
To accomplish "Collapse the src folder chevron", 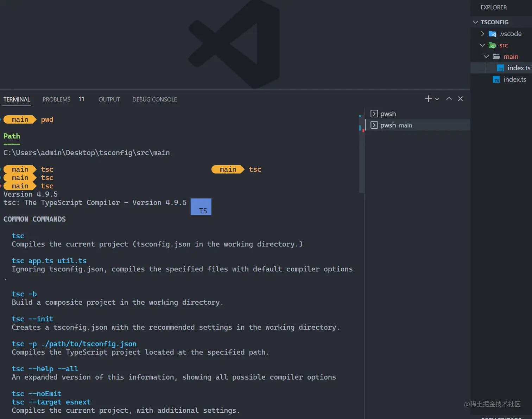I will tap(482, 45).
